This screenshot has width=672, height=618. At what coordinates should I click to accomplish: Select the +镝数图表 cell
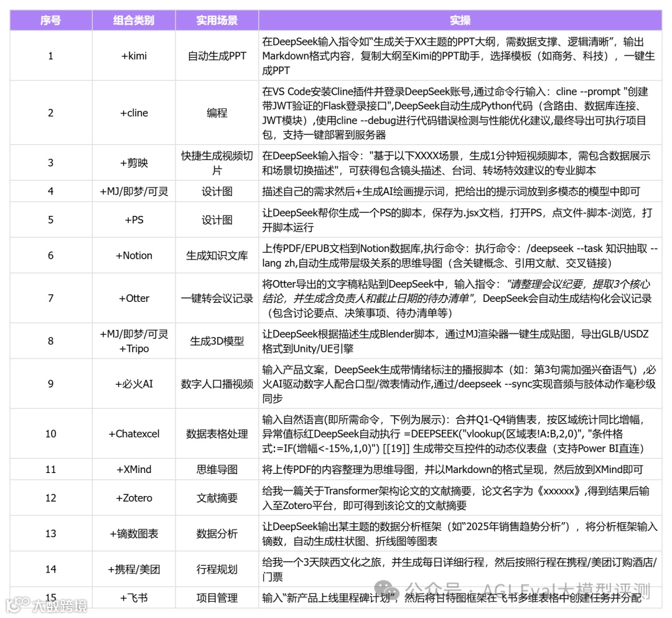click(x=134, y=533)
